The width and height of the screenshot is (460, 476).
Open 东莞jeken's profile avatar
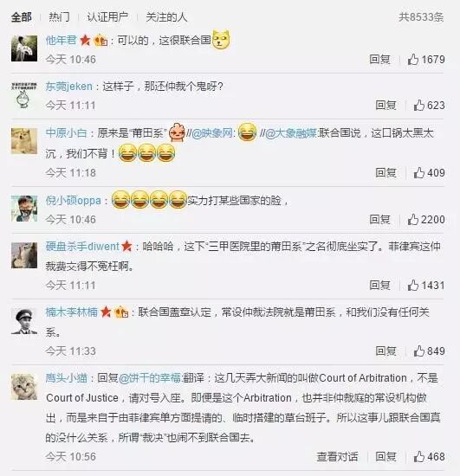24,95
